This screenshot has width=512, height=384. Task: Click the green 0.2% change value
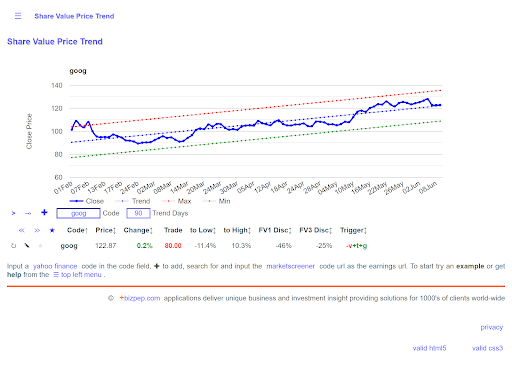(144, 246)
